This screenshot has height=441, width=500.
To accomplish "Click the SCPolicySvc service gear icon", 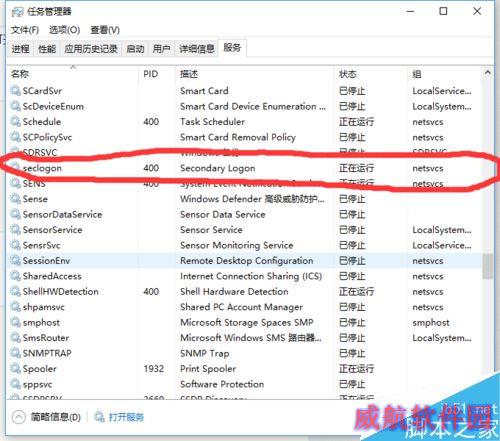I will click(15, 137).
